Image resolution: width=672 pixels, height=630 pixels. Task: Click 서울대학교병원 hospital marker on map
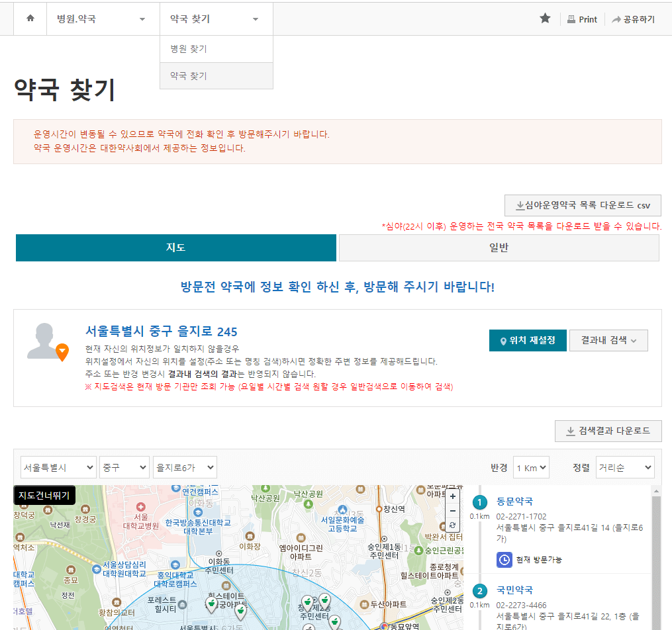tap(141, 507)
